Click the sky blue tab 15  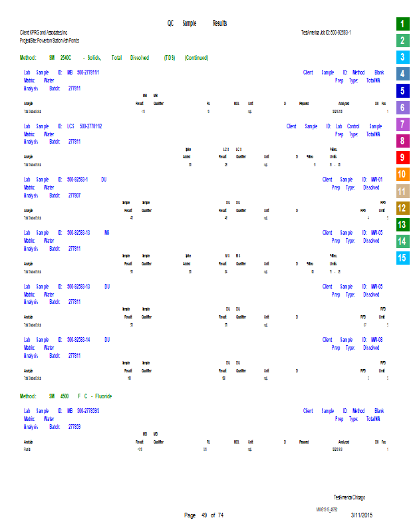[402, 258]
